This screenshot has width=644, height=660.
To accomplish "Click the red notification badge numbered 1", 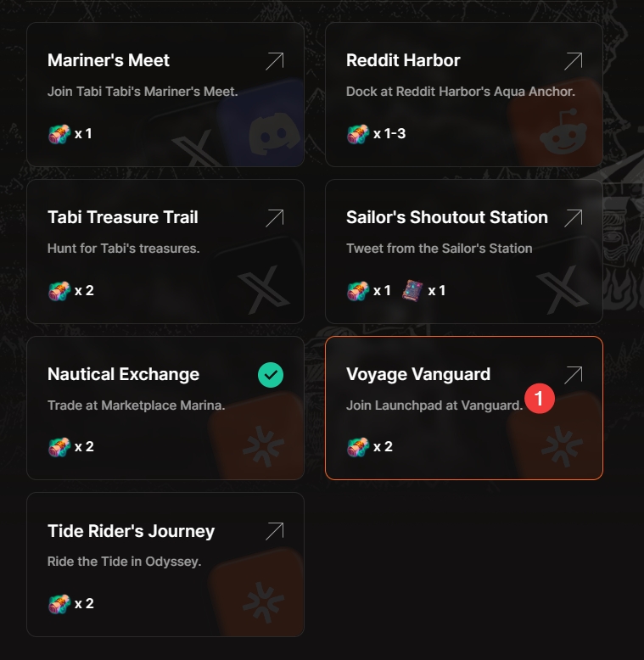I will [x=540, y=398].
